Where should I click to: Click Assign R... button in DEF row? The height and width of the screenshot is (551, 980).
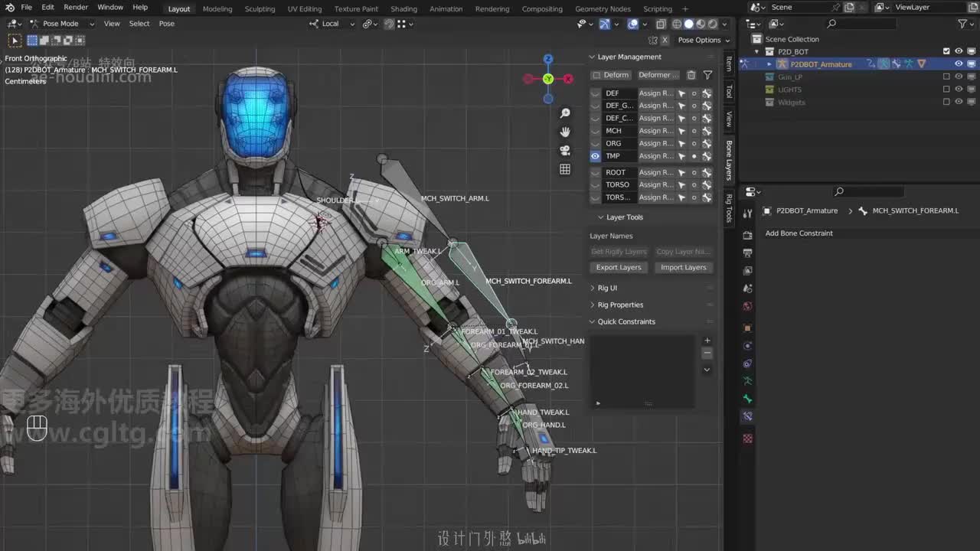point(655,93)
